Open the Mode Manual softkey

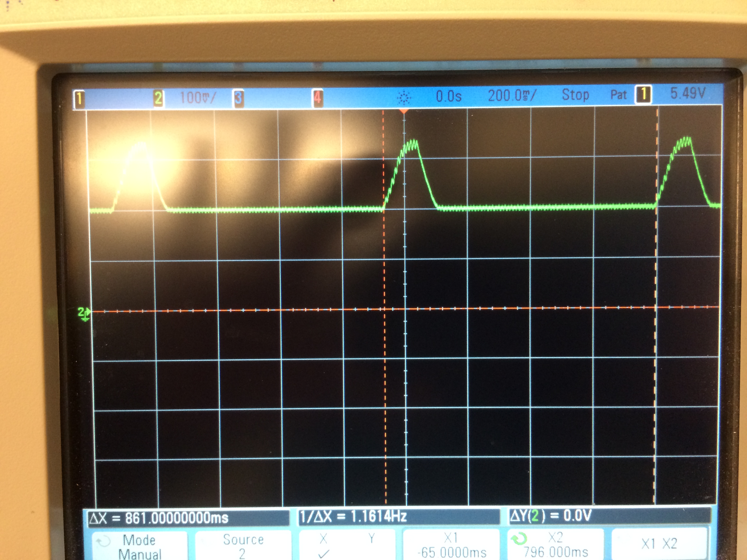(x=139, y=546)
